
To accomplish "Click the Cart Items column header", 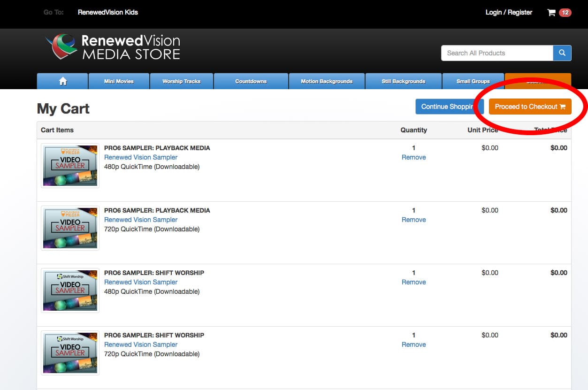I will [57, 130].
